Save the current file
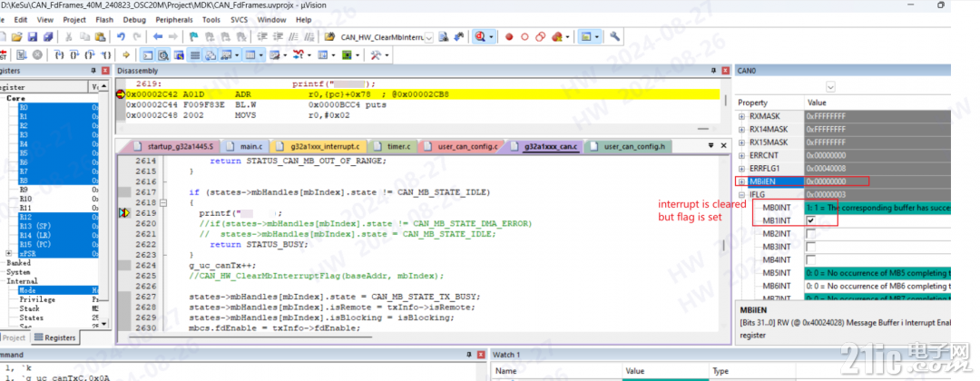Image resolution: width=980 pixels, height=381 pixels. [33, 37]
